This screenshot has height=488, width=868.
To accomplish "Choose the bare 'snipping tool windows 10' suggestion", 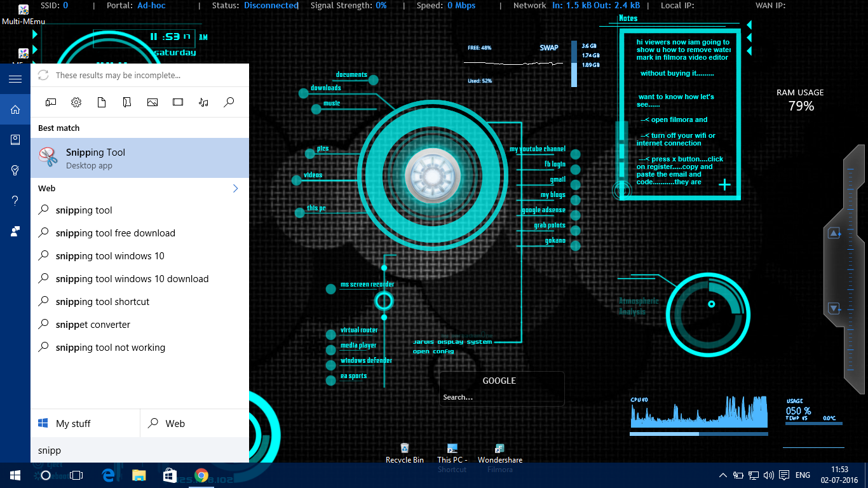I will pyautogui.click(x=140, y=256).
